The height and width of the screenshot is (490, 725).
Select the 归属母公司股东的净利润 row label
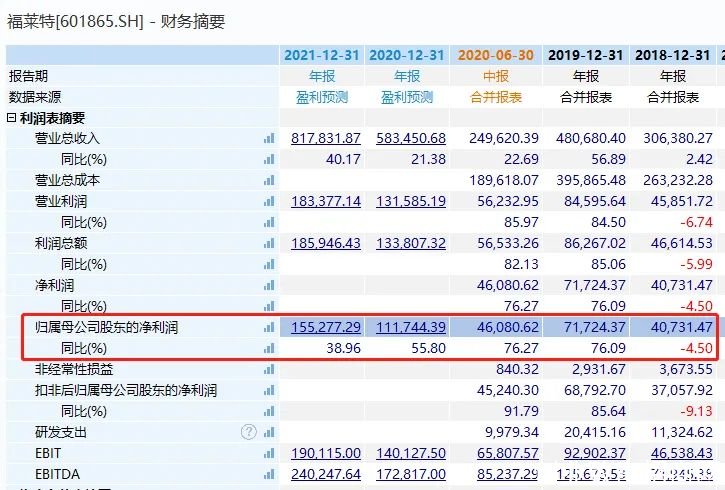point(106,327)
